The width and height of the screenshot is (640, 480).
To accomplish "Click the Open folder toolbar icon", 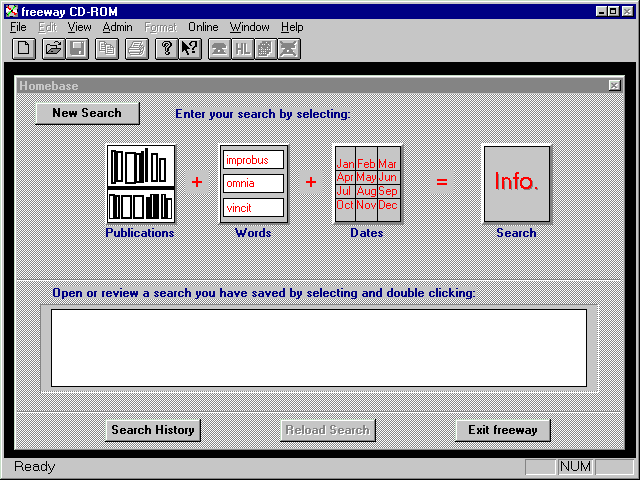I will tap(53, 49).
